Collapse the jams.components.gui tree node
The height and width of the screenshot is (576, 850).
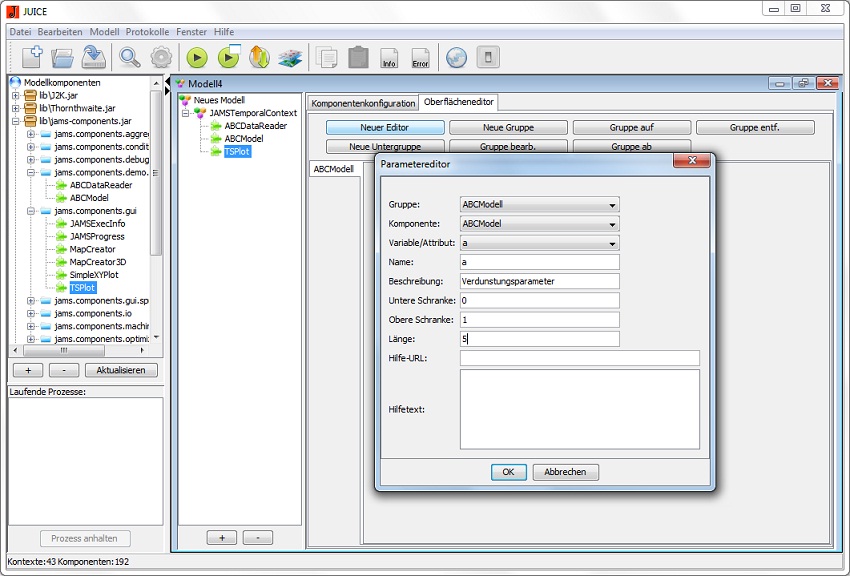click(31, 211)
